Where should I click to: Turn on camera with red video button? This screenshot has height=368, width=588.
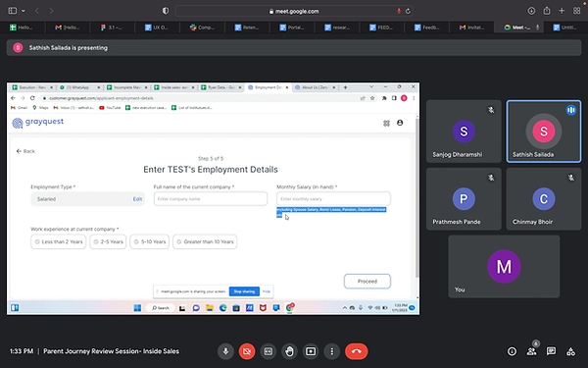pos(247,351)
